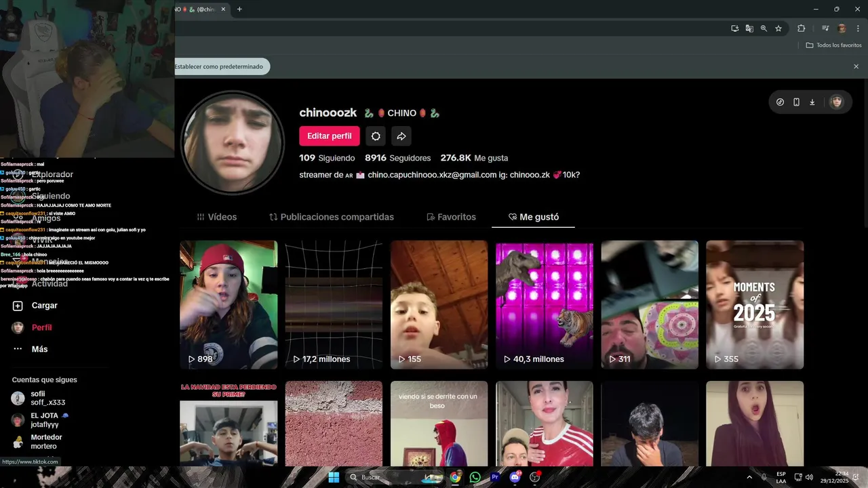The height and width of the screenshot is (488, 868).
Task: Open the video with 17,2 millones views
Action: (x=334, y=305)
